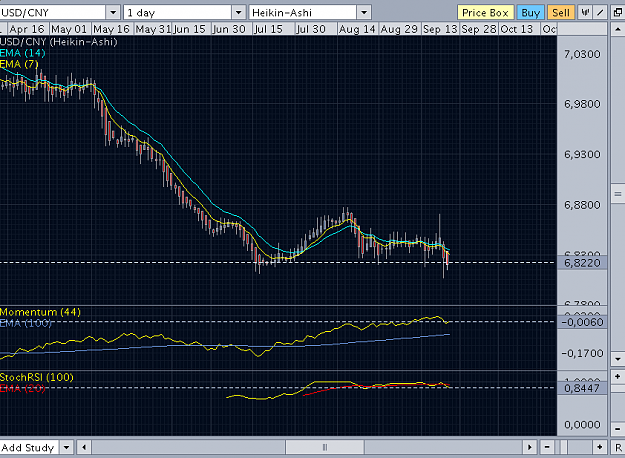Click the EMA (14) legend label

tap(22, 53)
